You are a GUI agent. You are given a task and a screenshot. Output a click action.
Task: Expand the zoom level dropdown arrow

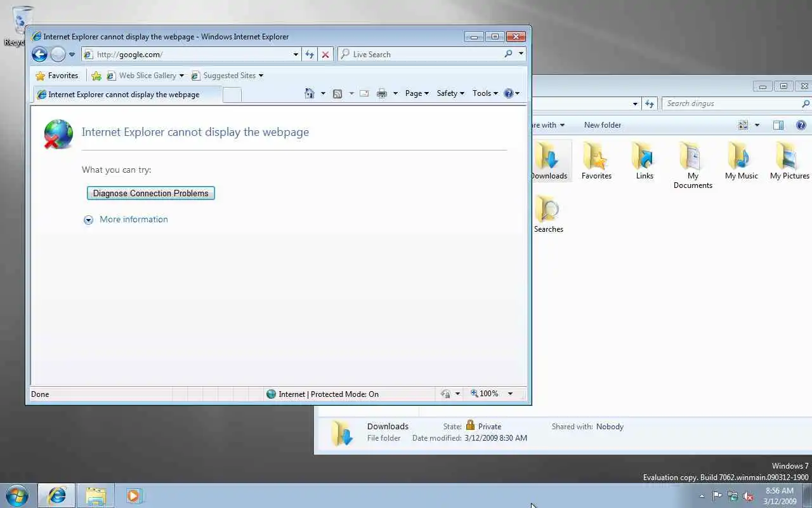[x=509, y=394]
